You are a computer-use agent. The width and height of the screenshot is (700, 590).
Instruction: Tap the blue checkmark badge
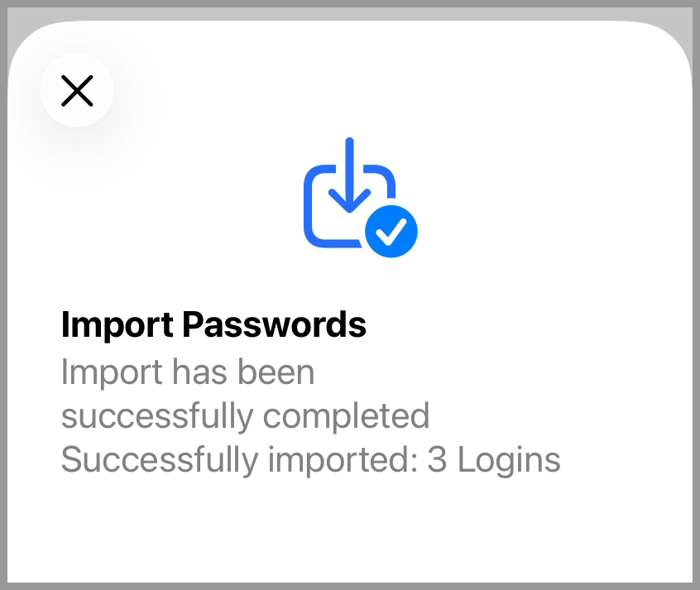pyautogui.click(x=391, y=231)
